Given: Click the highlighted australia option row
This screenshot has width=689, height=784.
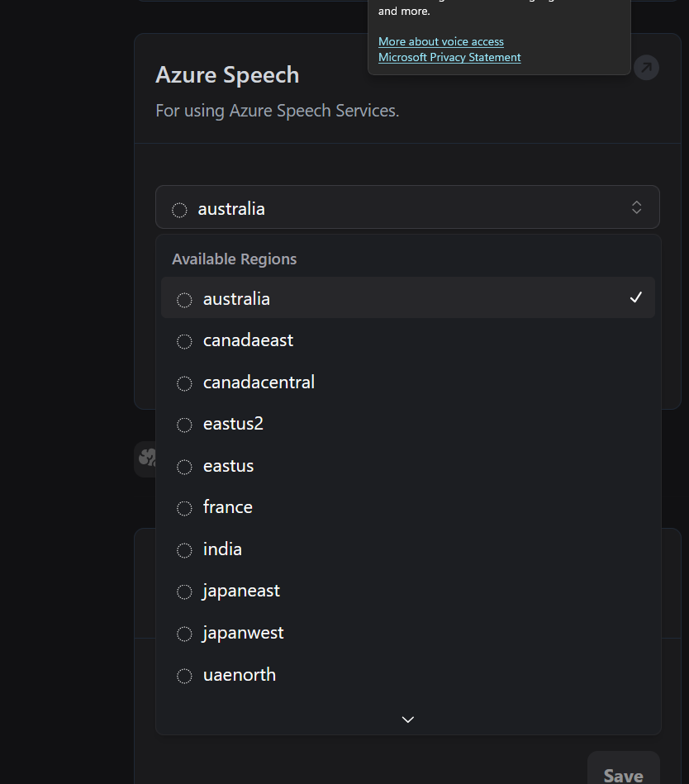Looking at the screenshot, I should coord(407,298).
